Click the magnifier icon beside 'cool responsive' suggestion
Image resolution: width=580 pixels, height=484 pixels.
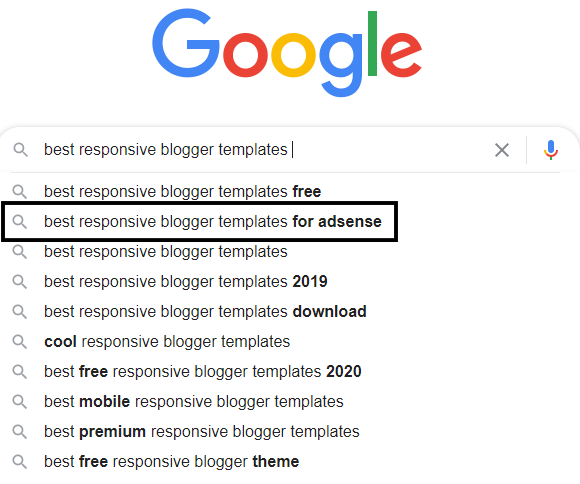point(20,342)
